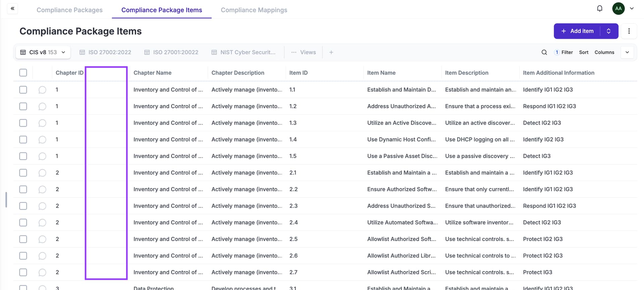Switch to ISO 27002:2022 view
This screenshot has height=290, width=644.
click(x=105, y=52)
